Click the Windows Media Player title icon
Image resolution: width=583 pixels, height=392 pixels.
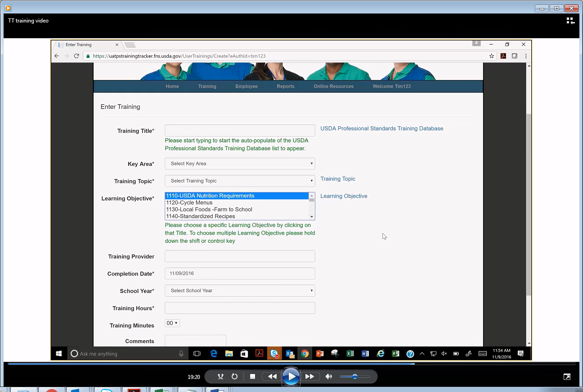(x=8, y=8)
